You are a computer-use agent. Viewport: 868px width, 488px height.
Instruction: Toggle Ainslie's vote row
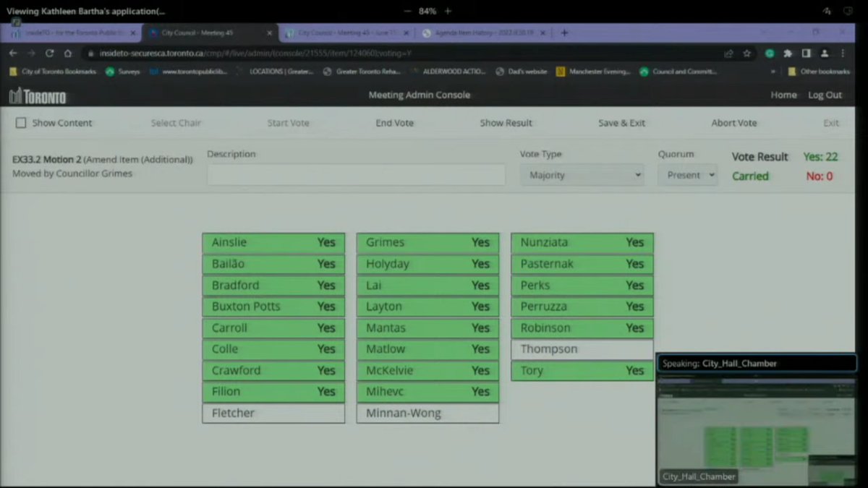(x=273, y=243)
